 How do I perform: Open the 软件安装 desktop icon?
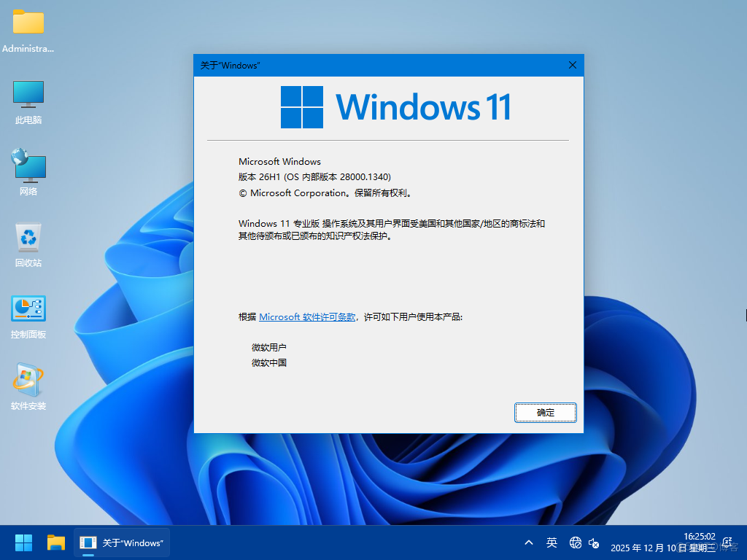click(x=28, y=379)
